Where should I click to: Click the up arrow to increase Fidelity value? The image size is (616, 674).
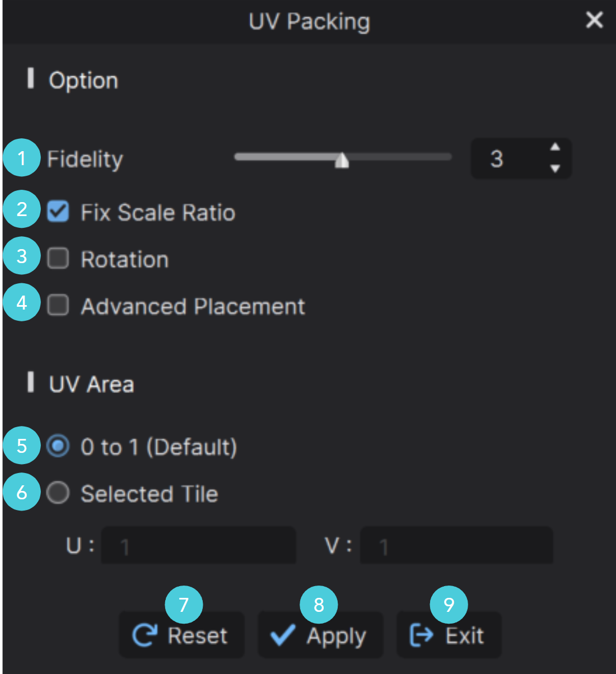tap(554, 147)
